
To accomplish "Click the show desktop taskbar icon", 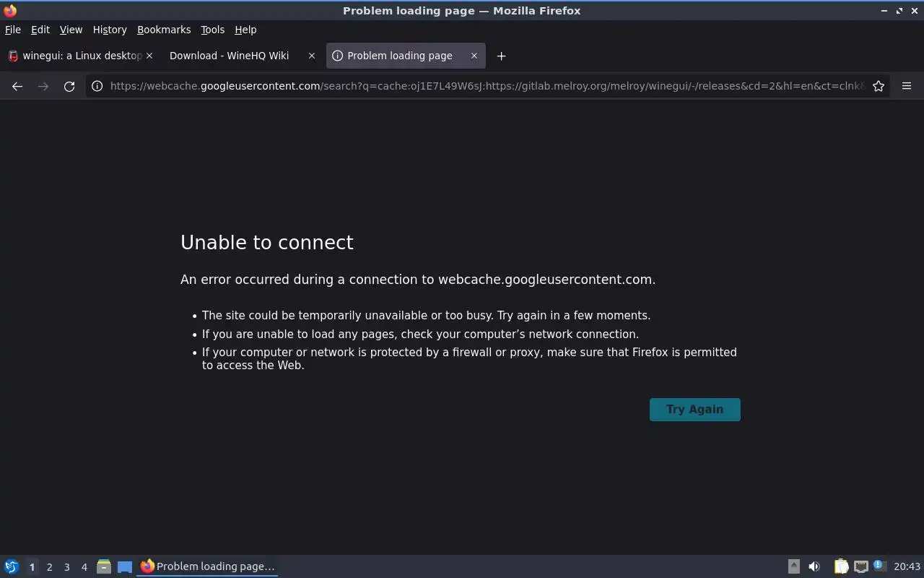I will pyautogui.click(x=125, y=566).
